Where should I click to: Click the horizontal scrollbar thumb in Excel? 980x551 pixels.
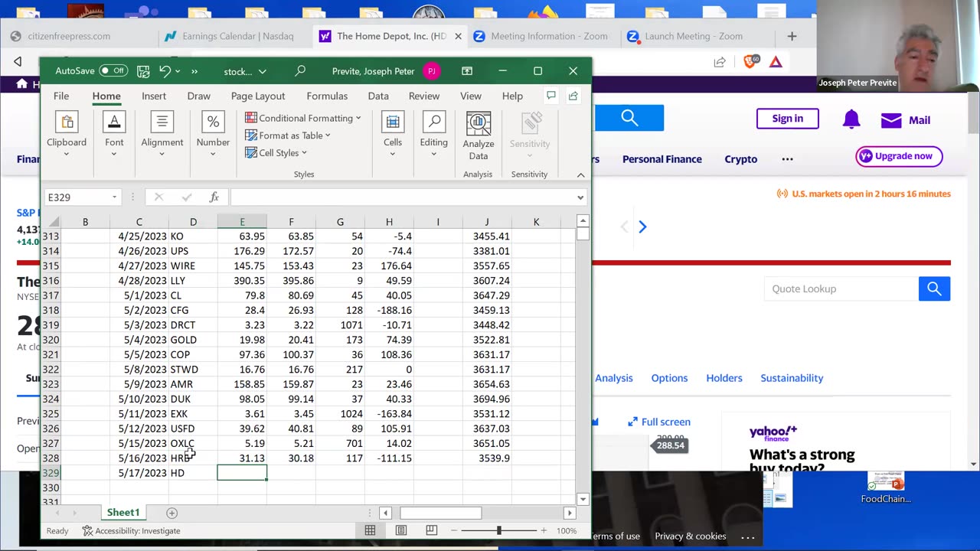coord(440,513)
